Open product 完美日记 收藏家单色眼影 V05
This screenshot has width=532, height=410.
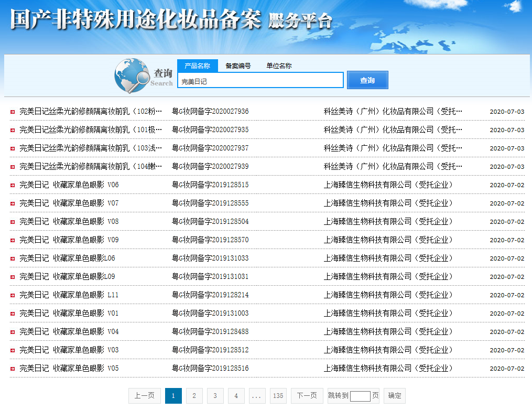click(69, 368)
